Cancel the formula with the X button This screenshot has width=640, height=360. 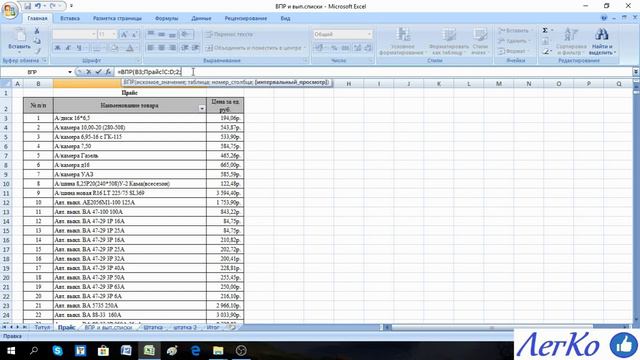pyautogui.click(x=89, y=72)
